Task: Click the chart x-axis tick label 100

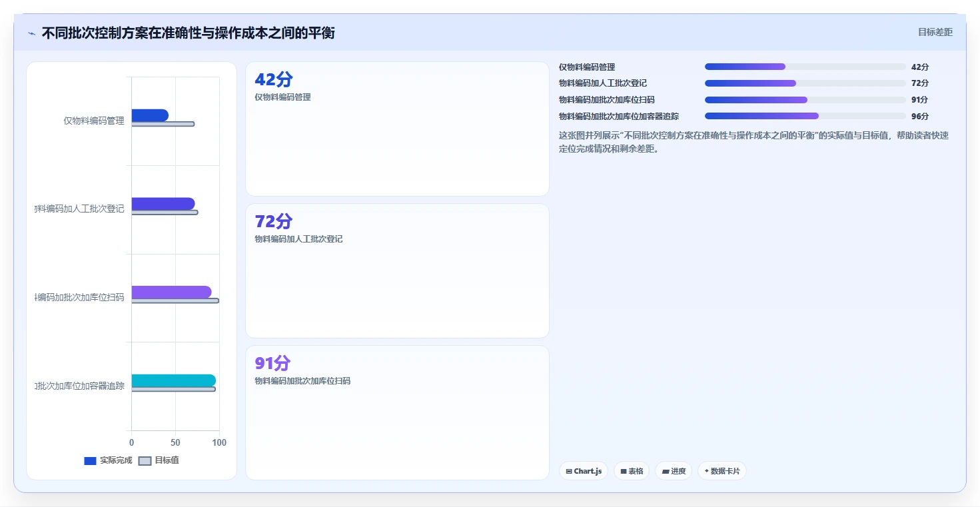Action: tap(219, 442)
